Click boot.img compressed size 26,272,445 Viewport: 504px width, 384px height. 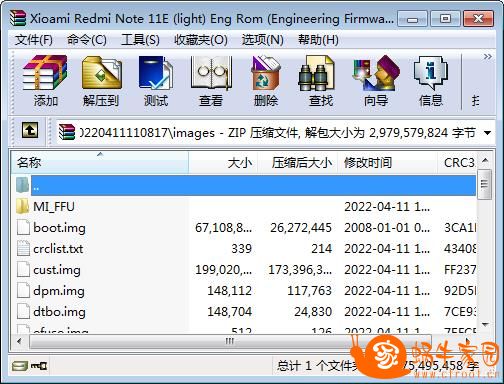coord(301,228)
